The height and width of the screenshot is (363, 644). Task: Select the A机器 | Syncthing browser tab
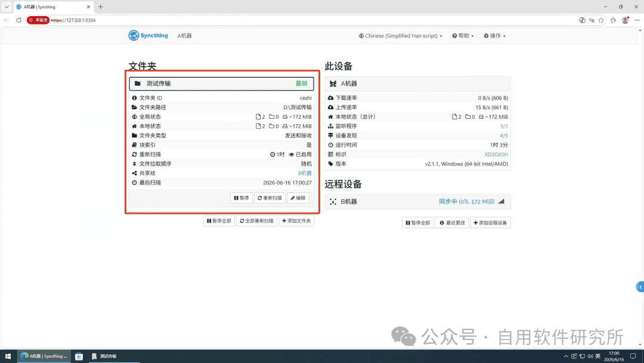53,7
